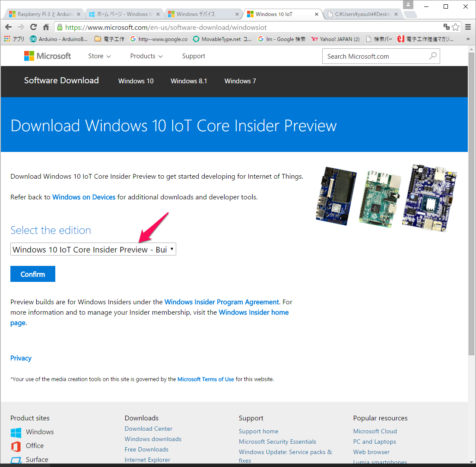The width and height of the screenshot is (476, 467).
Task: Open the PC and Laptops footer link
Action: 374,442
